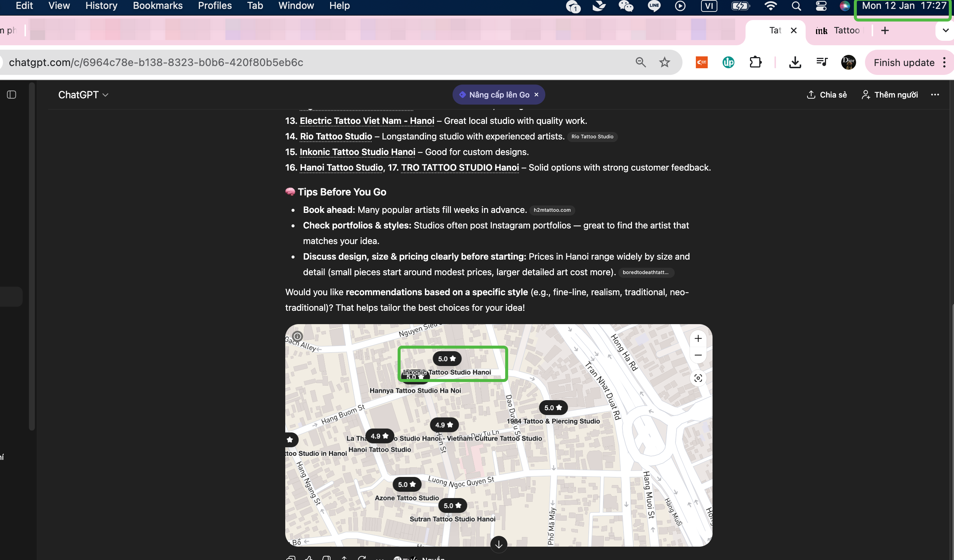Click the orange extension icon in toolbar

coord(701,62)
